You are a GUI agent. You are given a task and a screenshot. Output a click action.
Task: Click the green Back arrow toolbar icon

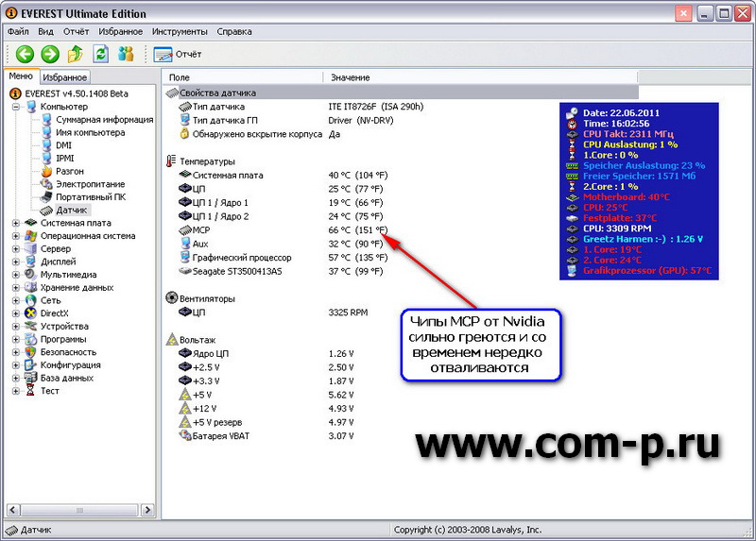tap(26, 54)
